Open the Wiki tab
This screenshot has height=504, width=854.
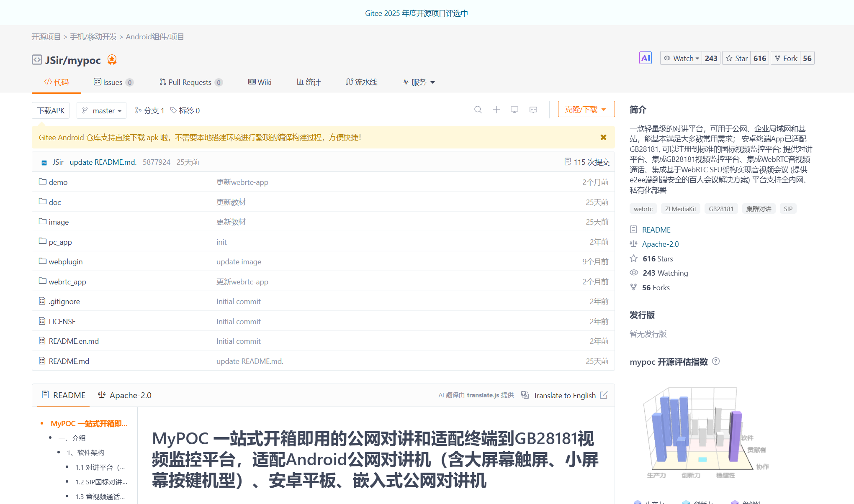pos(260,82)
